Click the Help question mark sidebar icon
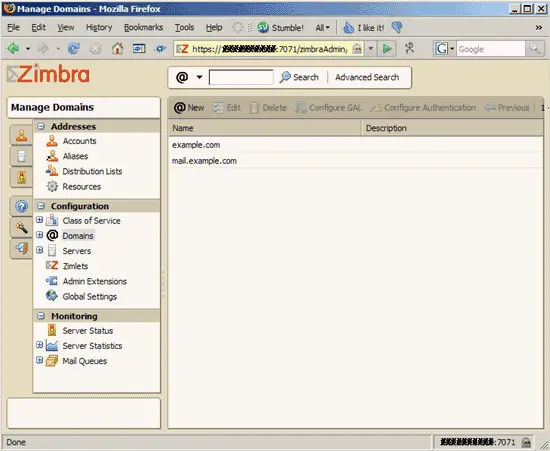The image size is (550, 451). [21, 207]
